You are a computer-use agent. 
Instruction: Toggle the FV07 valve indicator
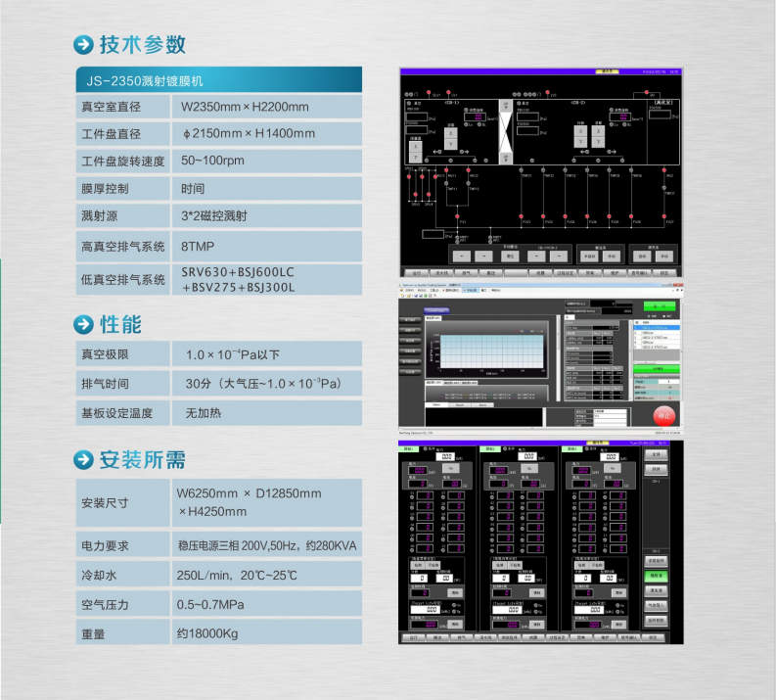pyautogui.click(x=664, y=216)
